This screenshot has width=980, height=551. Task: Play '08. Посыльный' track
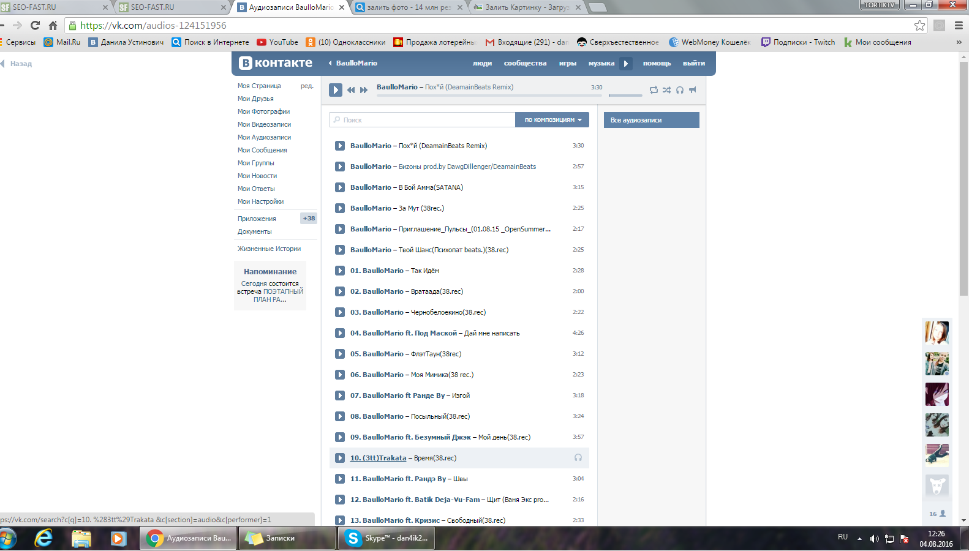tap(340, 416)
